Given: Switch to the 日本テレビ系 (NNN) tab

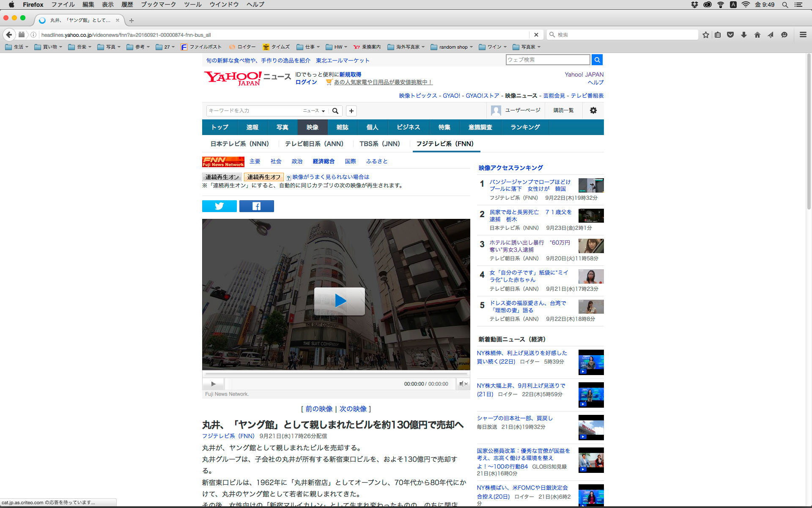Looking at the screenshot, I should point(239,144).
